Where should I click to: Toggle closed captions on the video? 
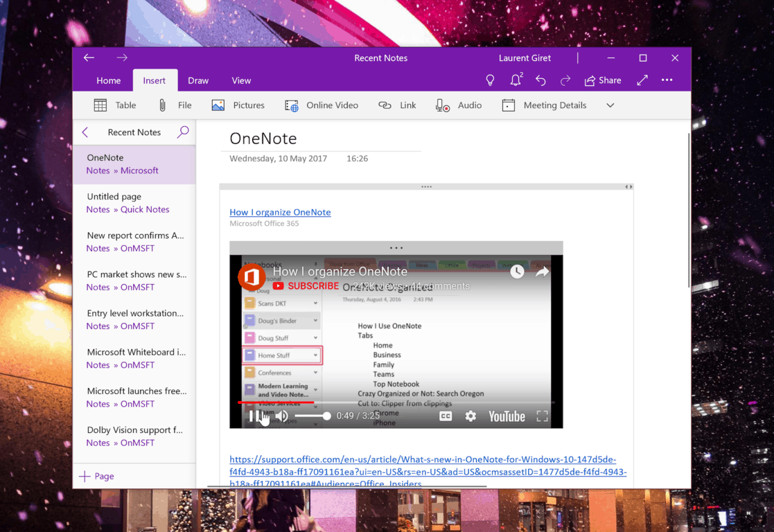446,416
